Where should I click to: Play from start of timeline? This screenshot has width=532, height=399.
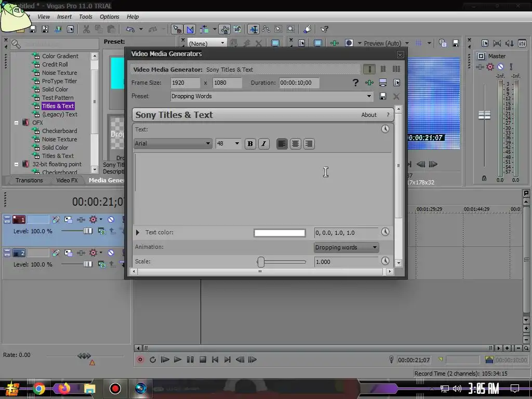tap(165, 360)
